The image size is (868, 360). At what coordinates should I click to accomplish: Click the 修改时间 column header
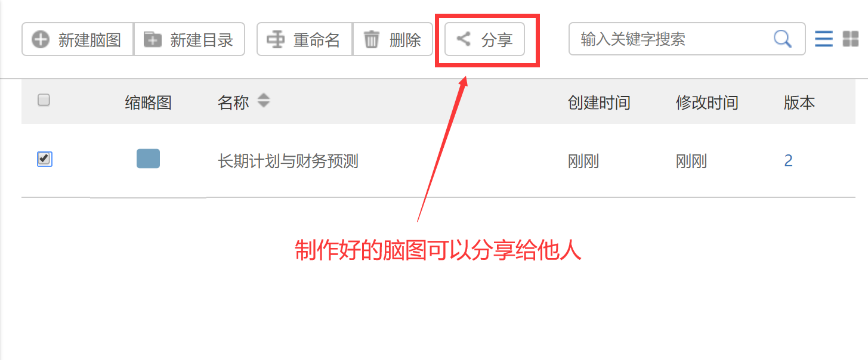(707, 103)
